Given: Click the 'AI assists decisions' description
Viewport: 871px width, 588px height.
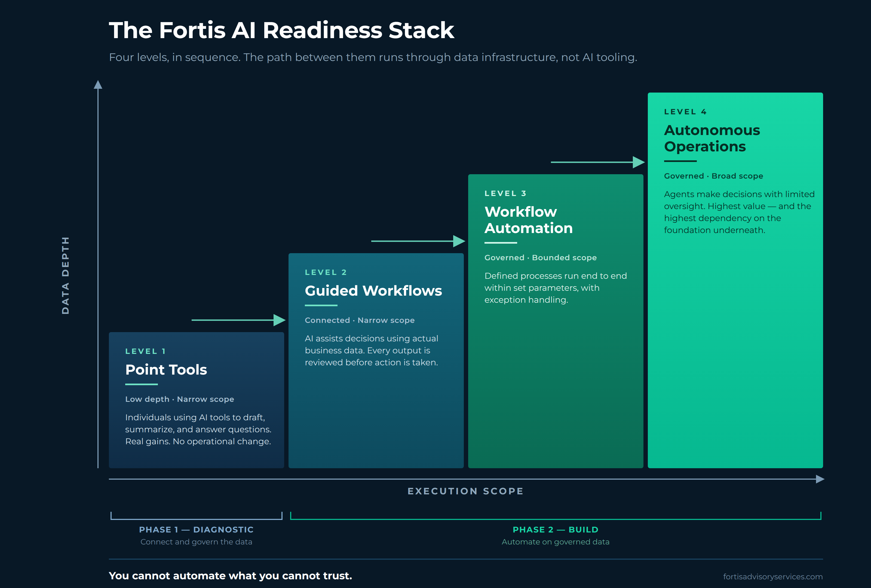Looking at the screenshot, I should pyautogui.click(x=372, y=350).
